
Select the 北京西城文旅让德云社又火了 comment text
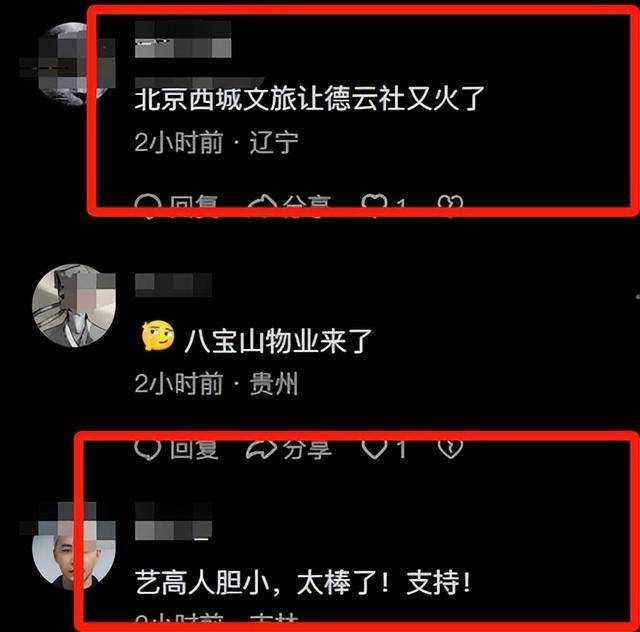(x=309, y=99)
